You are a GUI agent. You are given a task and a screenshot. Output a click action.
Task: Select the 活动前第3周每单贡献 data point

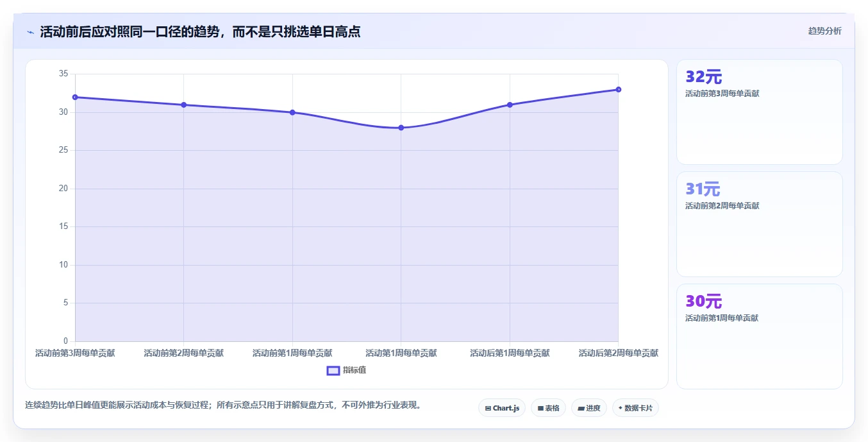point(75,97)
